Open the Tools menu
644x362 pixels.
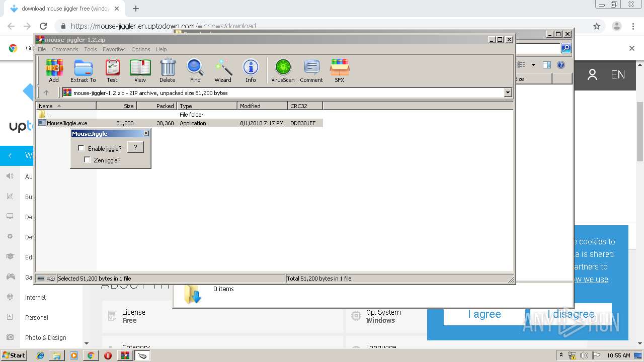[91, 49]
